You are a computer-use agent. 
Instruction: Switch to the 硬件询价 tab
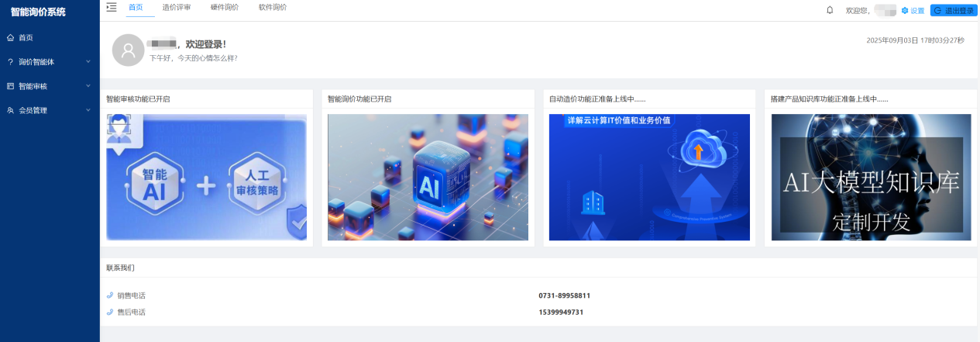coord(225,7)
